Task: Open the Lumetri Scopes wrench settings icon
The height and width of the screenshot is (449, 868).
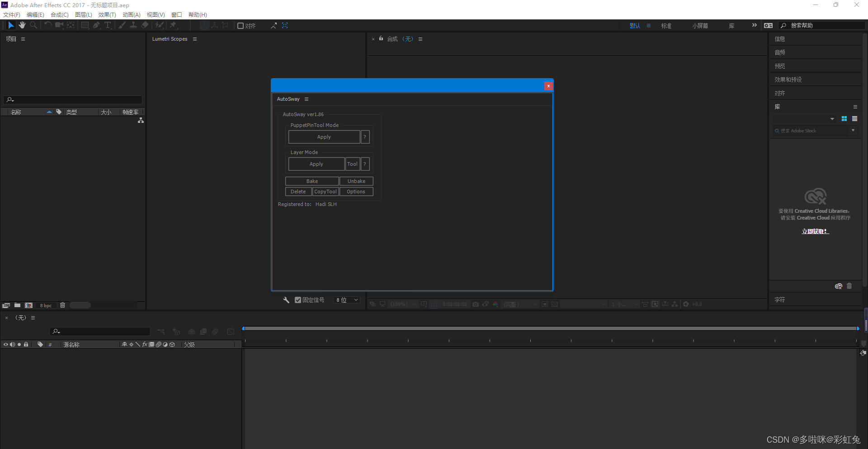Action: [x=286, y=299]
